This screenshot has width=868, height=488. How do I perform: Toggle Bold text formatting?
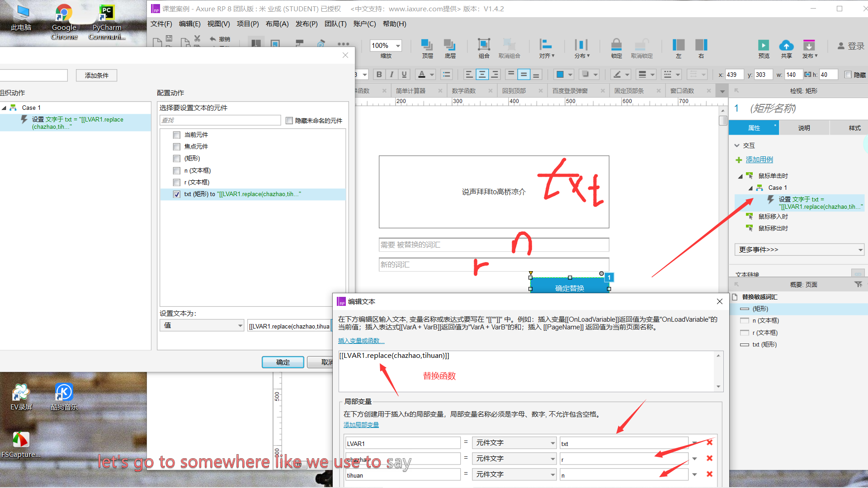(x=379, y=75)
